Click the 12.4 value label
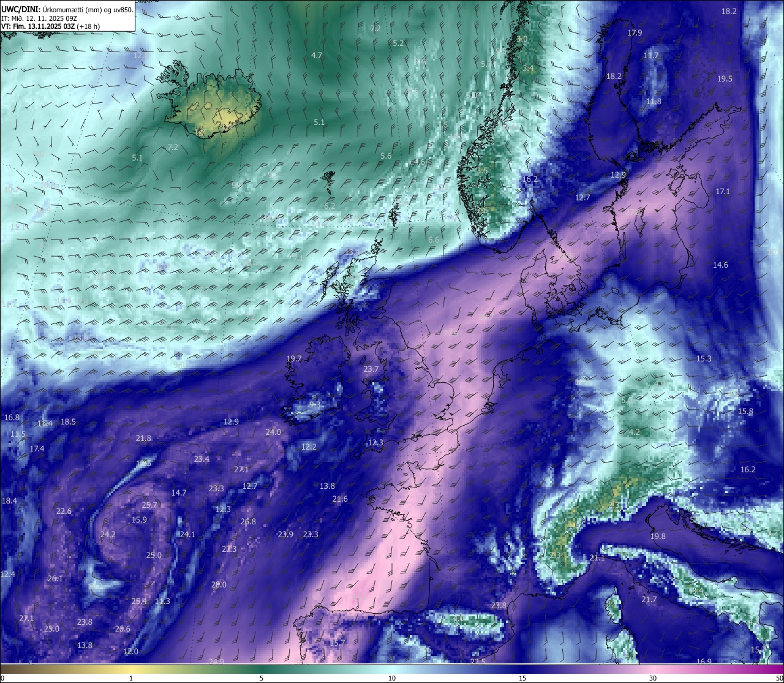Viewport: 784px width, 683px height. tap(7, 574)
